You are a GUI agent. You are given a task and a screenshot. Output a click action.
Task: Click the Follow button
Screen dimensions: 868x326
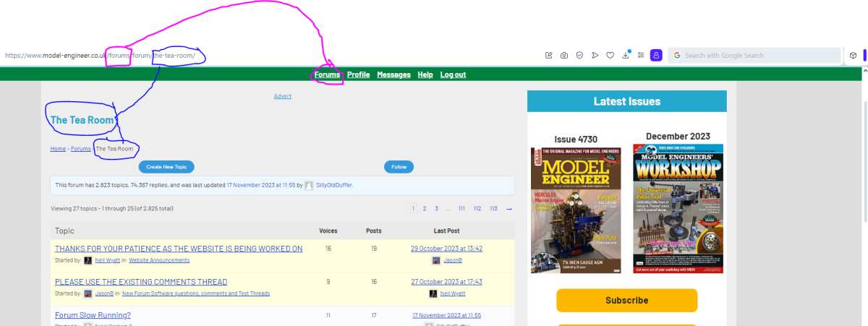[399, 166]
